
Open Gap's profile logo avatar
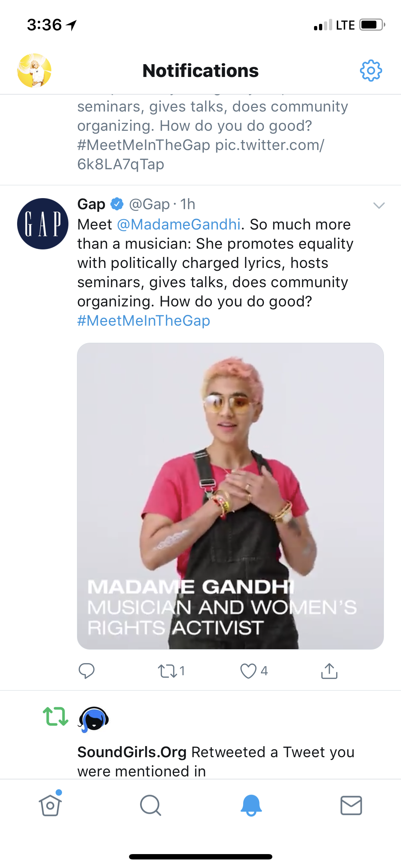pyautogui.click(x=43, y=224)
